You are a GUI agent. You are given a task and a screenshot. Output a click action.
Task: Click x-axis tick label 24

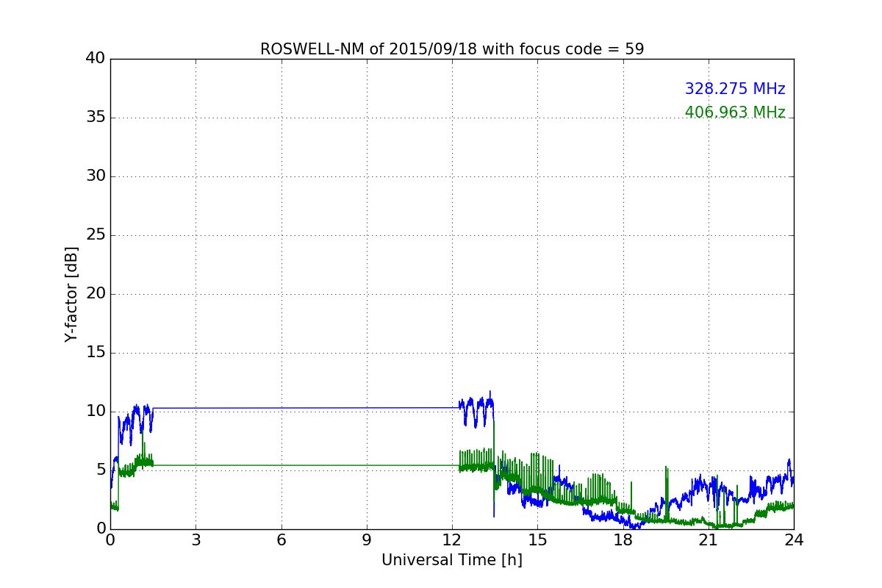(x=794, y=540)
